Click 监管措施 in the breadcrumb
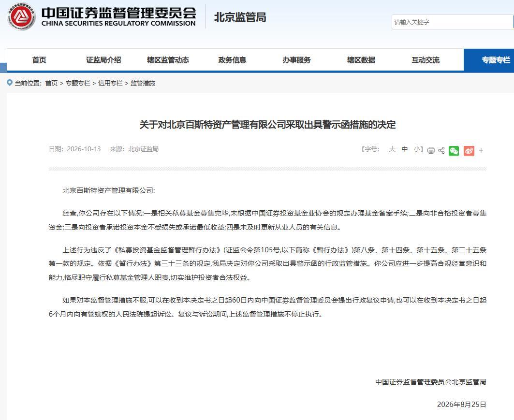Image resolution: width=514 pixels, height=420 pixels. point(143,83)
